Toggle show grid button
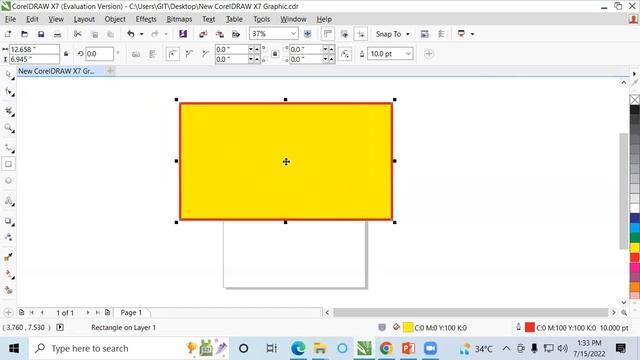This screenshot has height=360, width=640. 344,34
